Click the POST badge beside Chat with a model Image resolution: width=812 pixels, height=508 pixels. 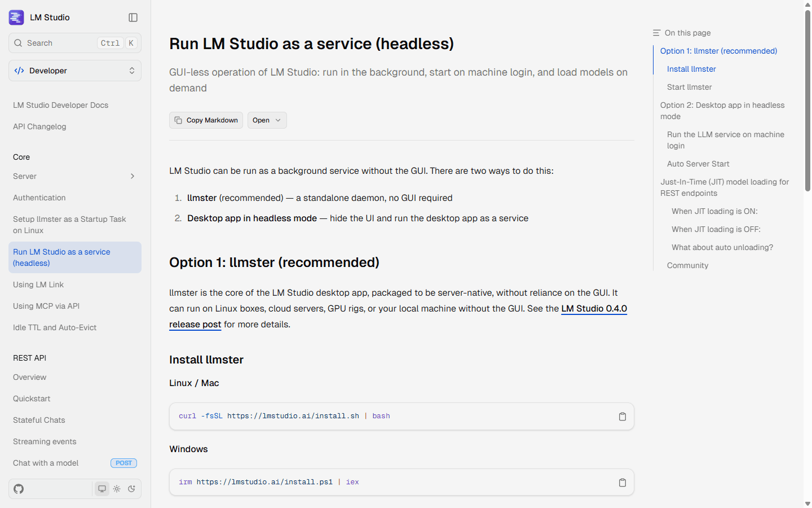click(123, 463)
